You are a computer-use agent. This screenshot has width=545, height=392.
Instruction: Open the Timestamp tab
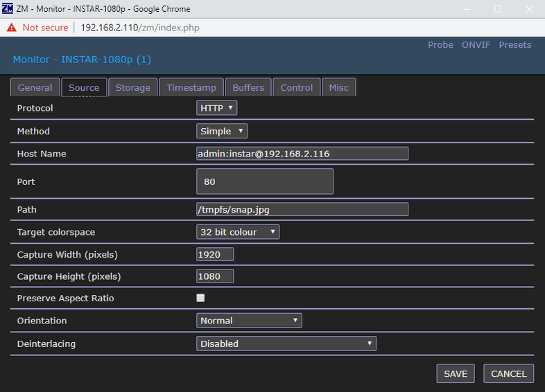(x=191, y=88)
